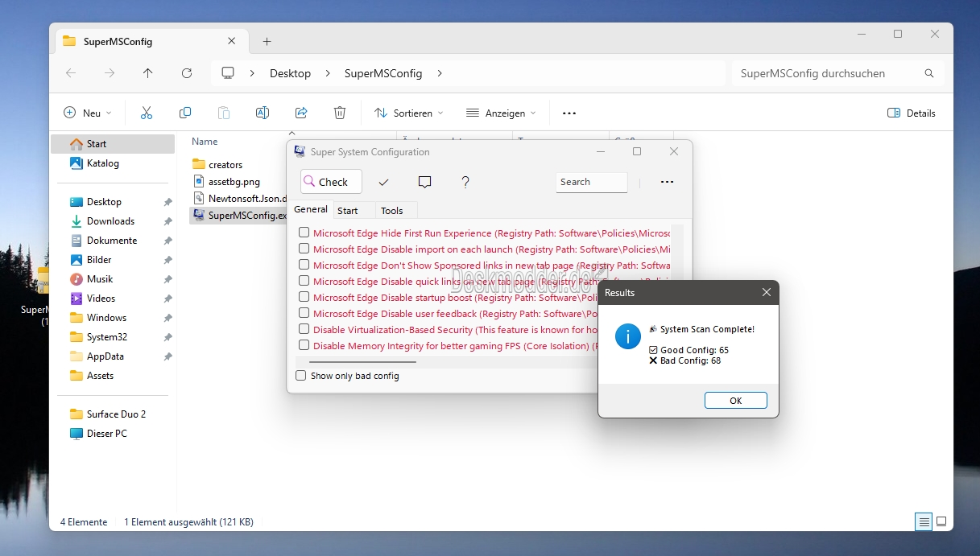Click SuperMSConfig in the address bar breadcrumb
Image resolution: width=980 pixels, height=556 pixels.
point(383,73)
